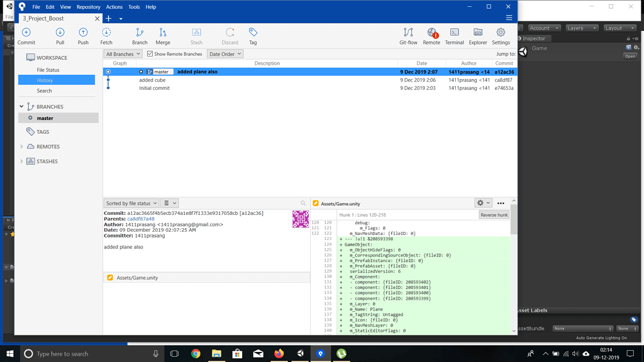Click the Reverse hunk button
The image size is (644, 362).
[494, 215]
